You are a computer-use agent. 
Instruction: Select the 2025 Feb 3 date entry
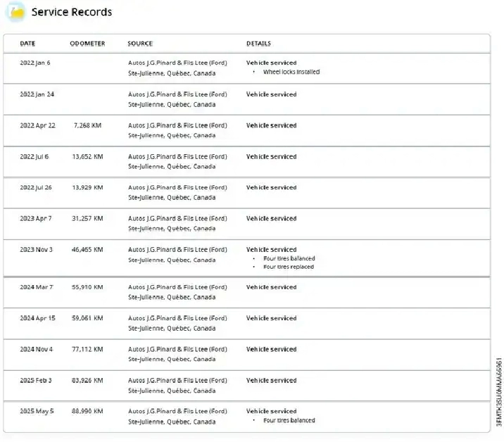36,380
